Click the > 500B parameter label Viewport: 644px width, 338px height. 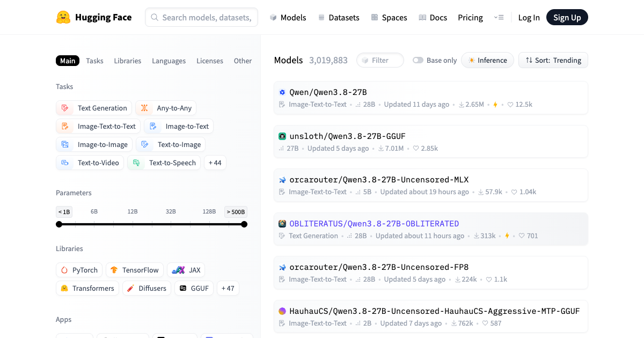click(236, 211)
